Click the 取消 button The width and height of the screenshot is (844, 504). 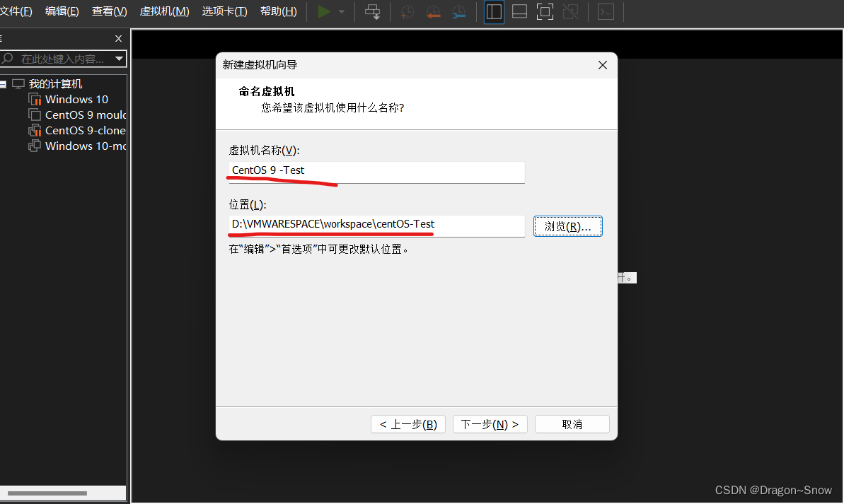click(x=572, y=424)
